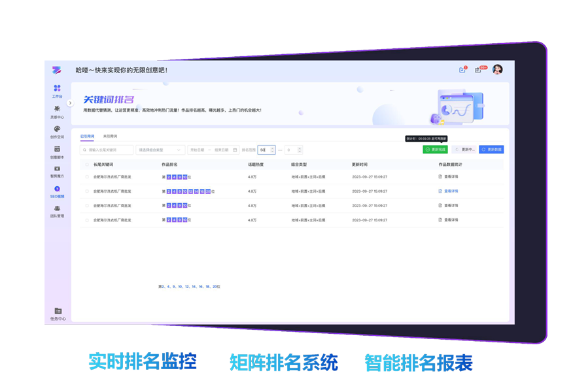Viewport: 573px width, 392px height.
Task: Expand the sidebar with the chevron arrow
Action: click(x=70, y=103)
